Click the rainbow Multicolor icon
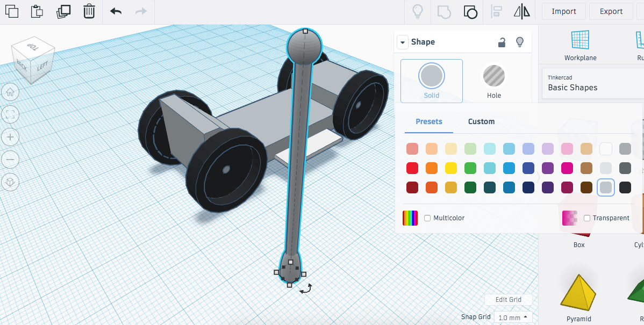Viewport: 644px width, 325px height. point(410,218)
